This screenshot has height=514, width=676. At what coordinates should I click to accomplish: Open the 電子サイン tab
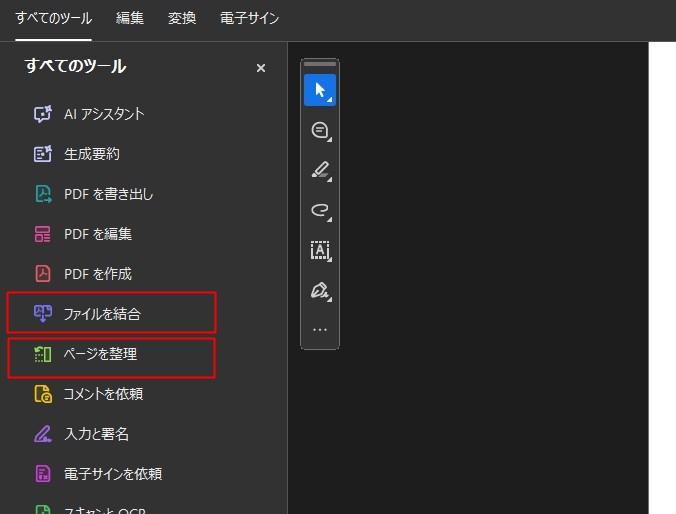249,18
